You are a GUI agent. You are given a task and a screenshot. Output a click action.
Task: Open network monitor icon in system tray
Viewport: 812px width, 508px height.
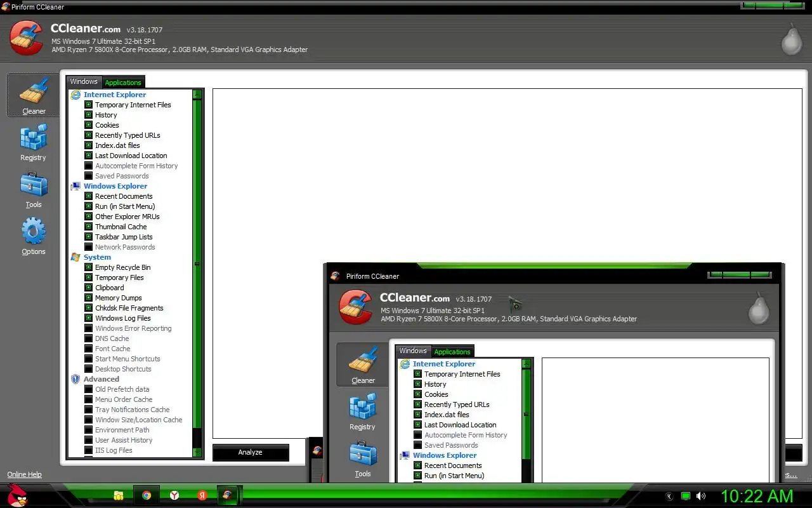[686, 496]
